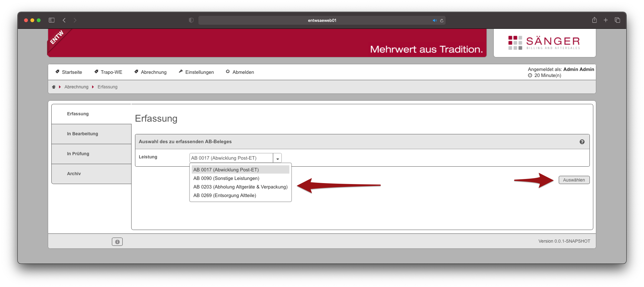
Task: Click the Abmelden power icon
Action: coord(228,72)
